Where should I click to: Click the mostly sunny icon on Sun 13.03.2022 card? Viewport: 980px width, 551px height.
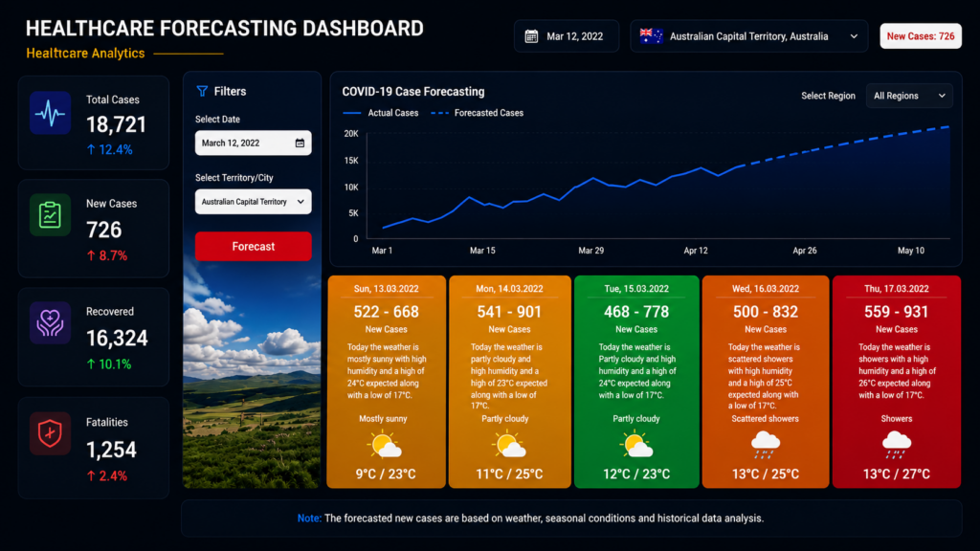(x=385, y=445)
